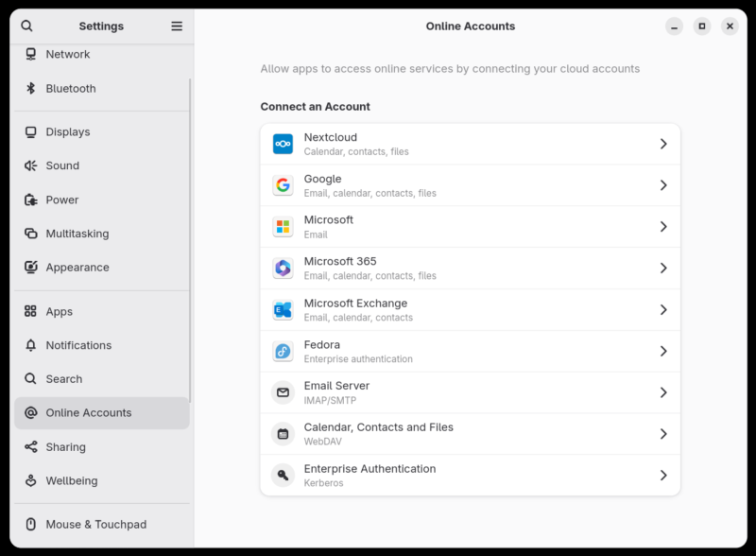Click the 'WebDAV' subtitle text
This screenshot has width=756, height=556.
point(322,442)
